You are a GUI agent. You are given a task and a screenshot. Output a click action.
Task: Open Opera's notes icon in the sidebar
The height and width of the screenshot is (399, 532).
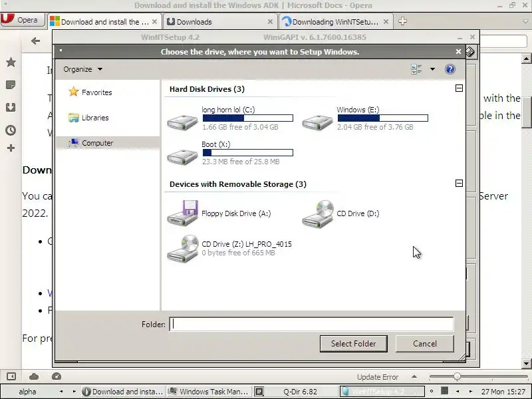coord(11,85)
